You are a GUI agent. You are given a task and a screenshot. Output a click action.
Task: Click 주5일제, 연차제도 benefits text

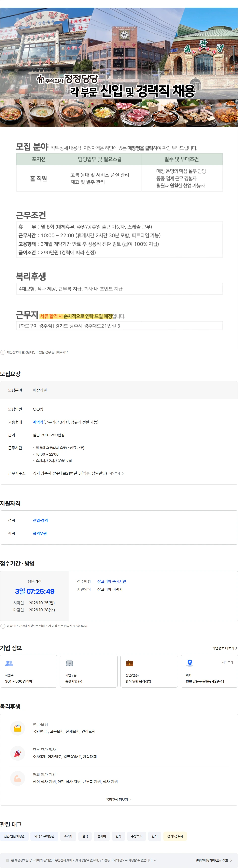tap(65, 757)
